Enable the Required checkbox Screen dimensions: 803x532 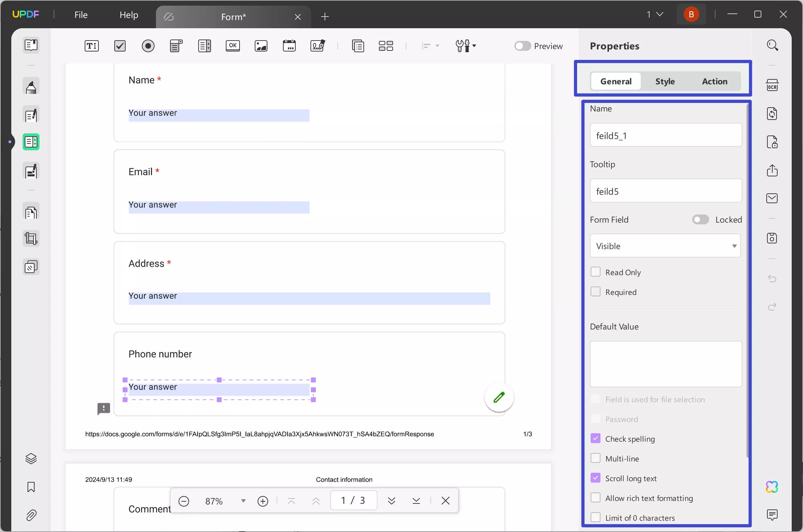pos(595,291)
